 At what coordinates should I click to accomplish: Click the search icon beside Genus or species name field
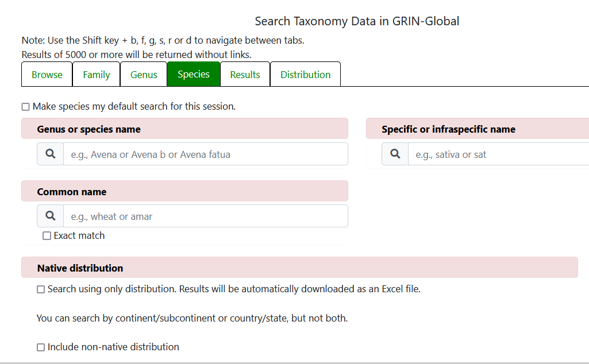pyautogui.click(x=51, y=154)
